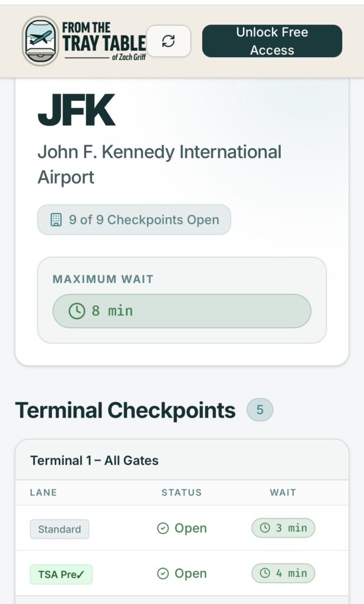Image resolution: width=364 pixels, height=604 pixels.
Task: Open the From The Tray Table logo
Action: tap(84, 41)
